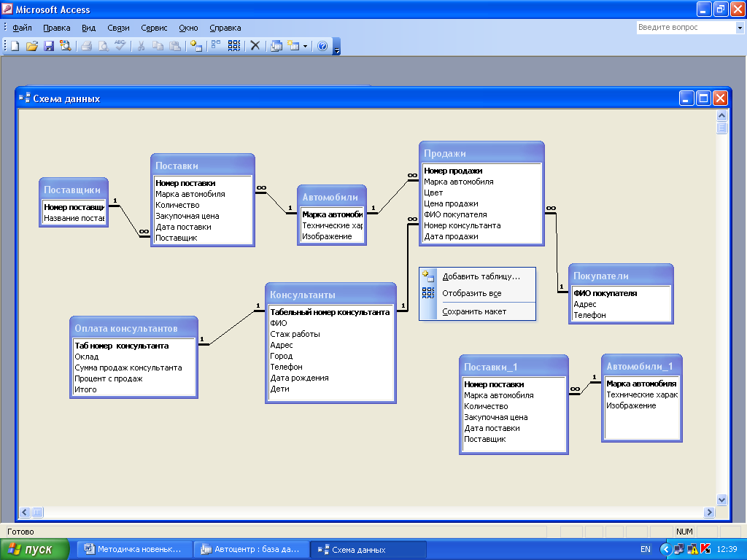This screenshot has width=747, height=560.
Task: Open the Правка menu
Action: coord(57,28)
